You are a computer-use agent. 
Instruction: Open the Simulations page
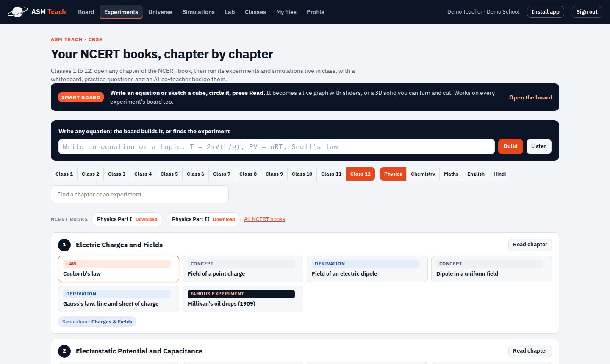point(199,12)
